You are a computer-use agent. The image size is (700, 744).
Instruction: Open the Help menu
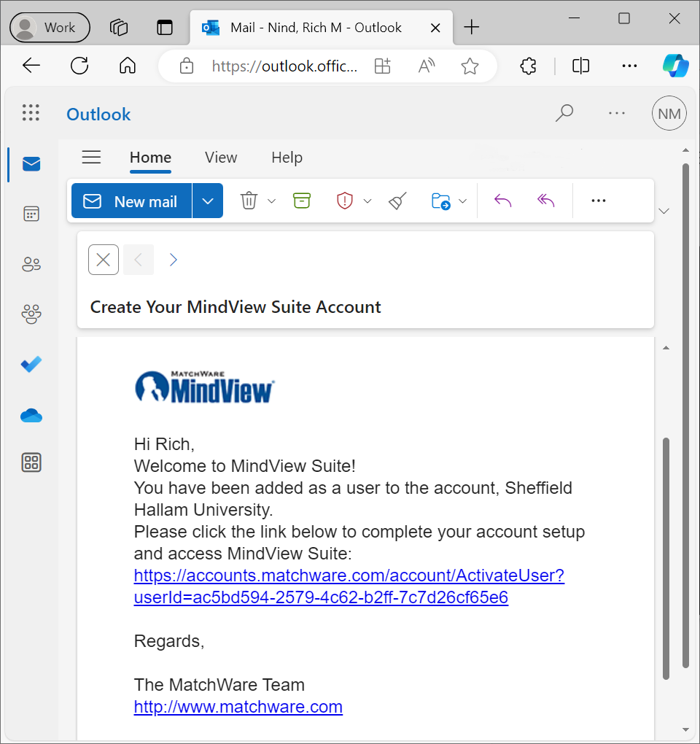(286, 158)
